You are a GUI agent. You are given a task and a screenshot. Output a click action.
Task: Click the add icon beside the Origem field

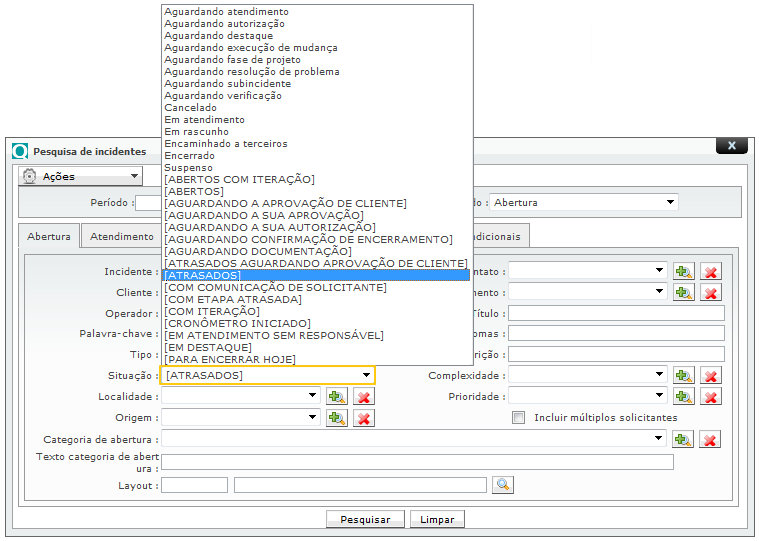337,418
